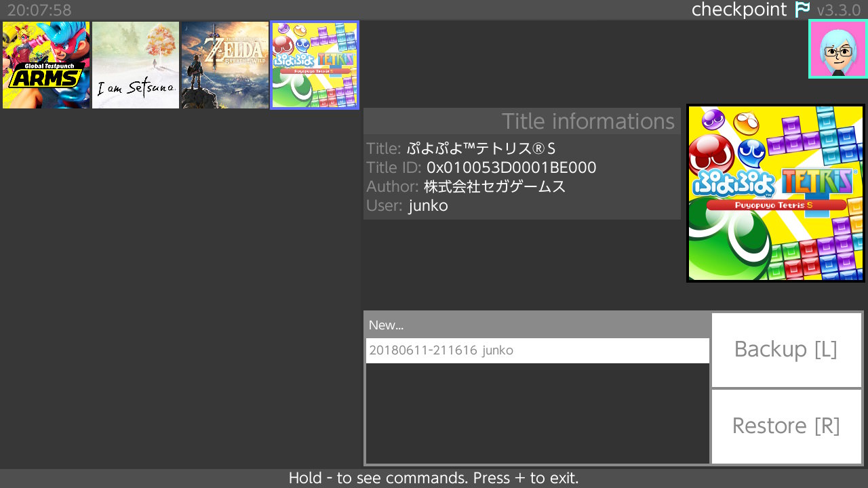Image resolution: width=868 pixels, height=488 pixels.
Task: Choose the New... backup entry
Action: click(x=538, y=325)
